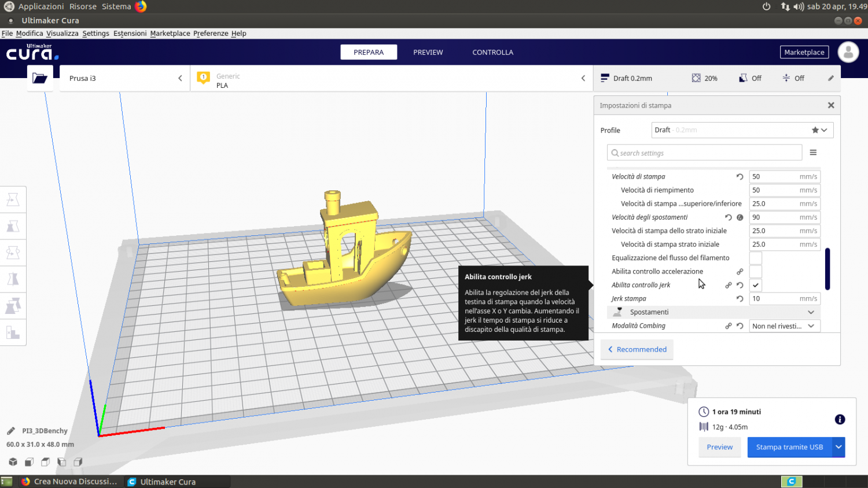The image size is (868, 488).
Task: Open settings visibility hamburger menu
Action: click(813, 153)
